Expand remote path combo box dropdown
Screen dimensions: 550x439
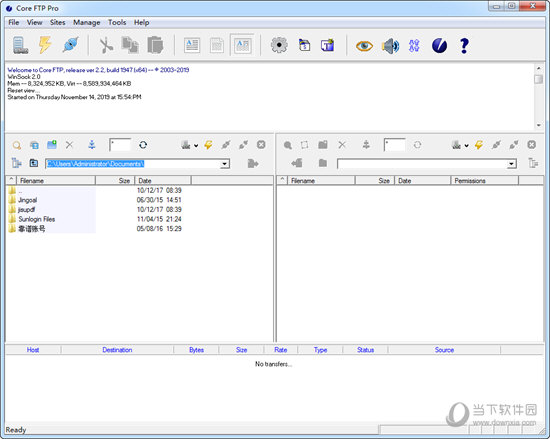pyautogui.click(x=512, y=164)
